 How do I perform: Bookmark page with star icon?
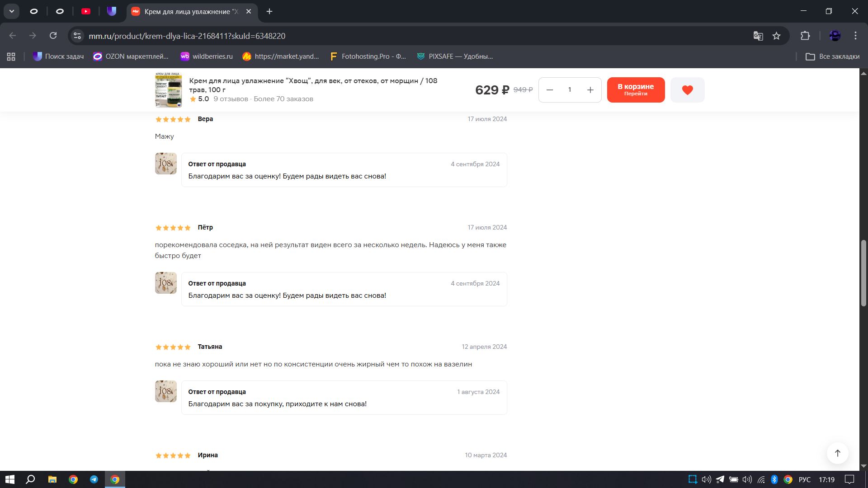coord(776,36)
